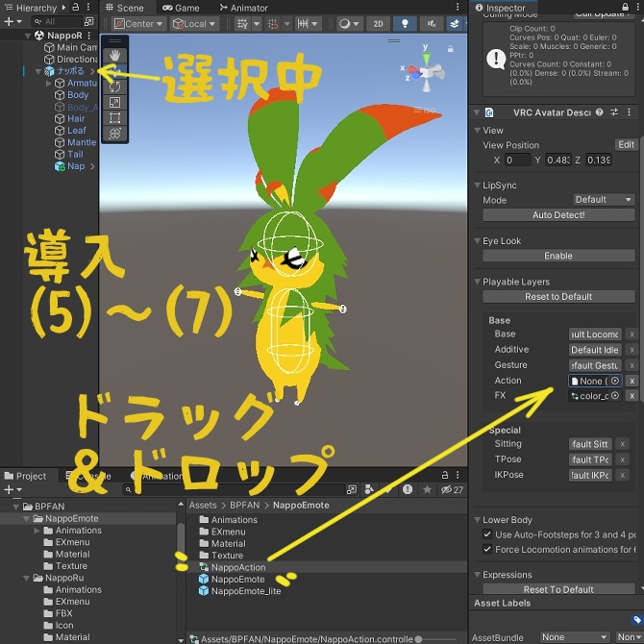Open the draw mode shading dropdown
The width and height of the screenshot is (644, 644).
point(349,24)
